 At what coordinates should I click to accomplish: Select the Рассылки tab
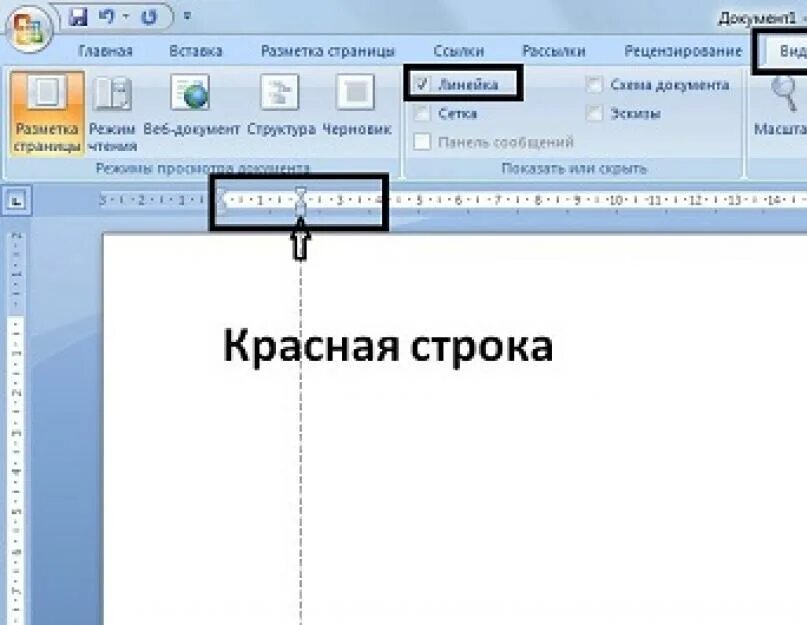554,51
